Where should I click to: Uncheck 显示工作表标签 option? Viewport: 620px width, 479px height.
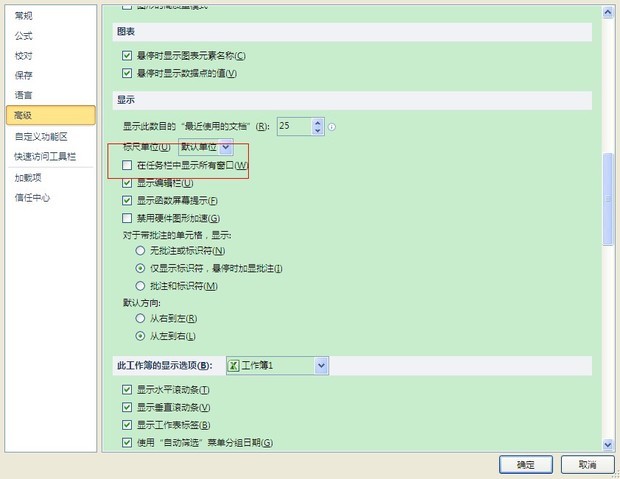click(127, 425)
